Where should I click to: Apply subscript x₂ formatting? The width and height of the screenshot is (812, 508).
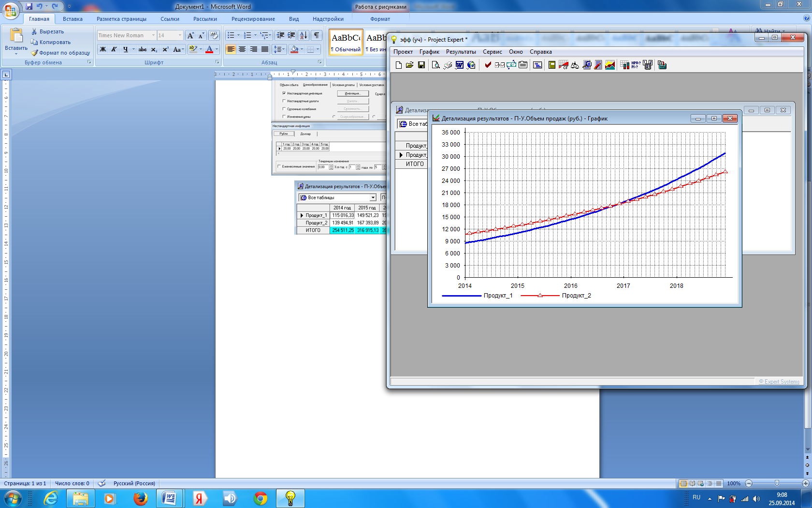tap(154, 49)
